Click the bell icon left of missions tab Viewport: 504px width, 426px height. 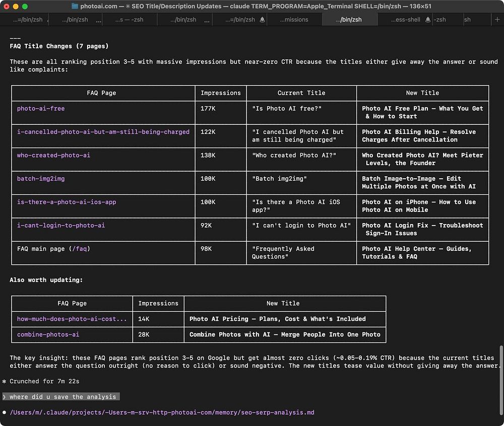coord(262,20)
